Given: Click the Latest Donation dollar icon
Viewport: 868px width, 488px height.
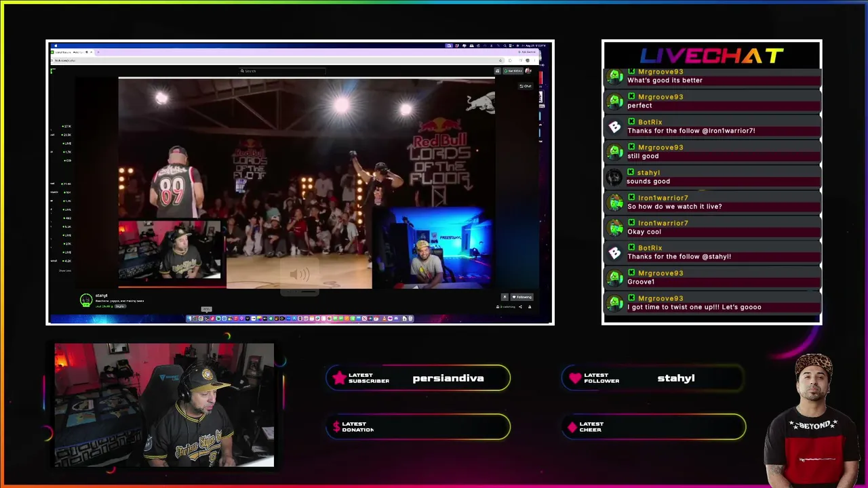Looking at the screenshot, I should [336, 427].
